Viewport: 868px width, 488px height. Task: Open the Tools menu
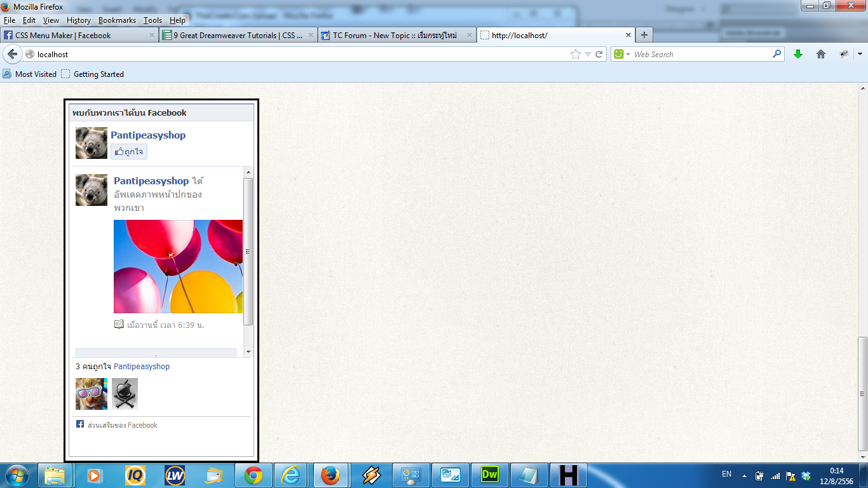point(153,20)
